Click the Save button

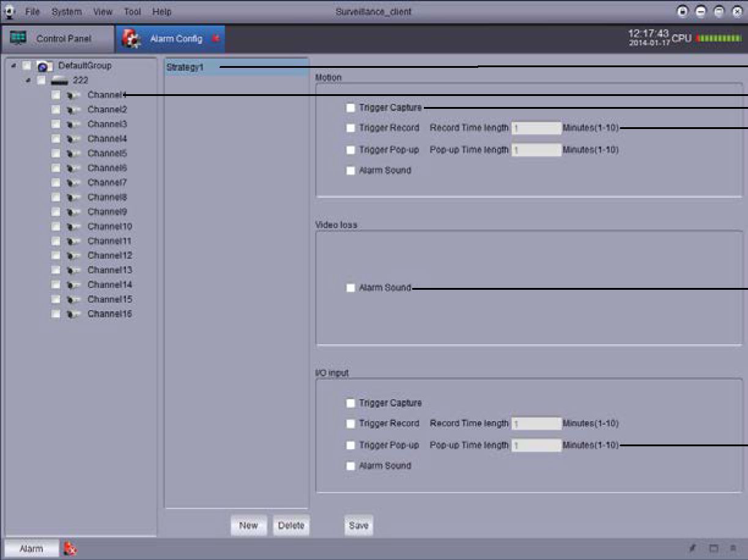click(358, 526)
